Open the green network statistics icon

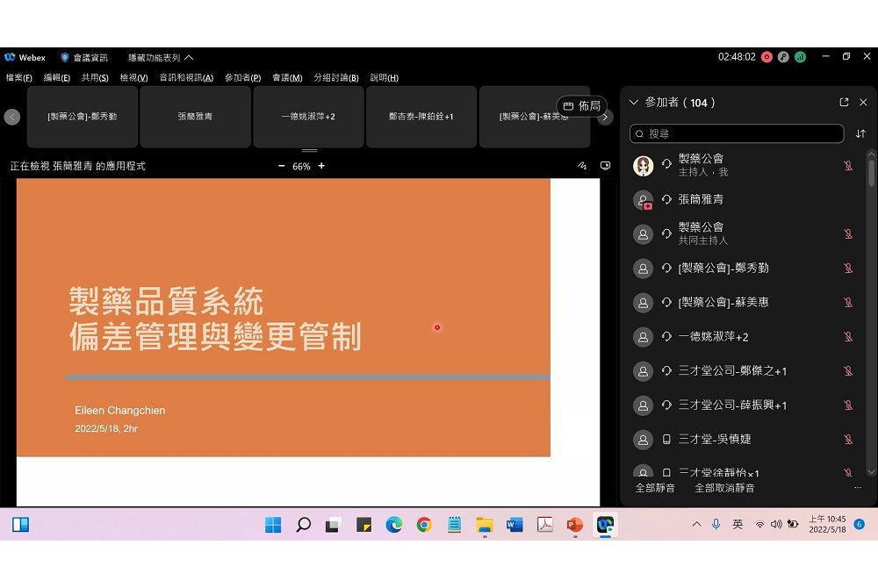click(x=800, y=57)
